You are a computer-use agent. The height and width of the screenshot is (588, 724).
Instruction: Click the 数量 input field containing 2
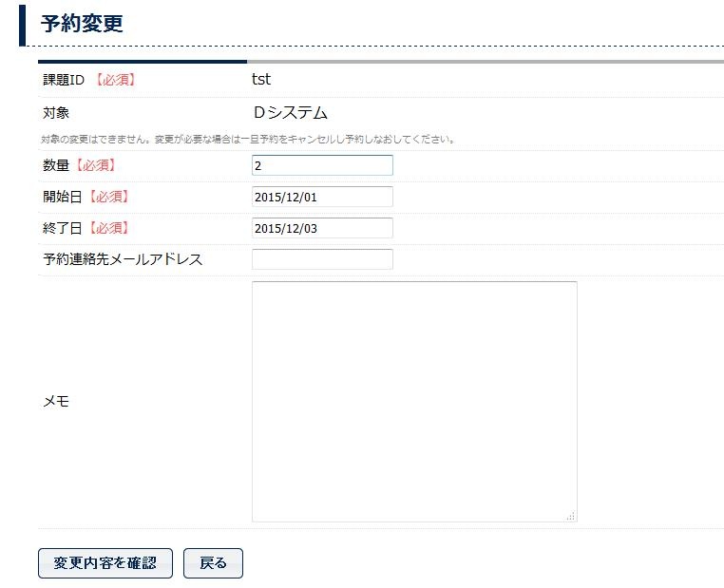(321, 165)
